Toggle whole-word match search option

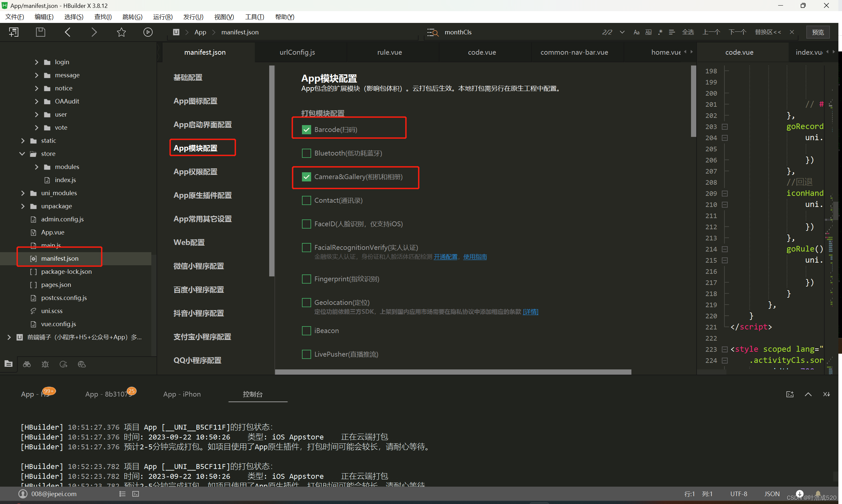648,32
